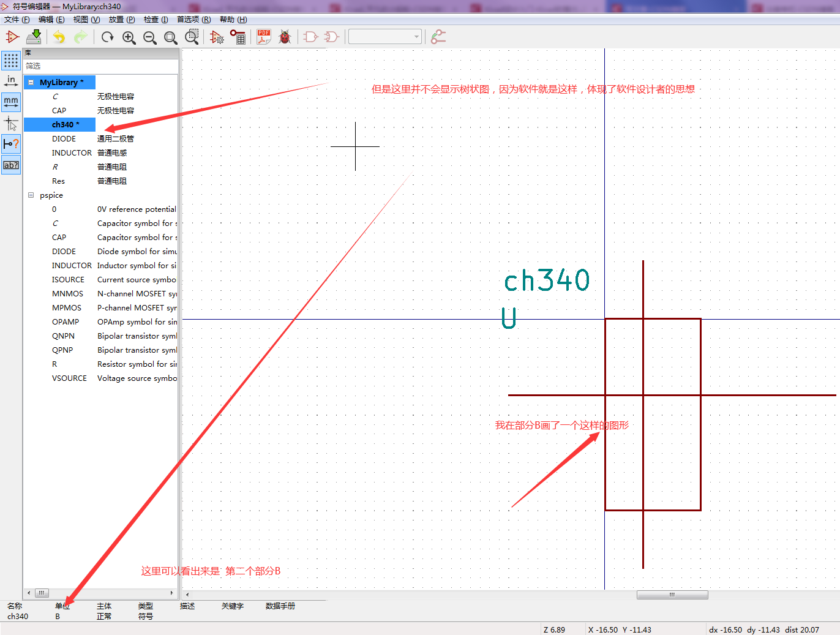Viewport: 840px width, 635px height.
Task: Click canvas scrollbar left arrow
Action: click(187, 595)
